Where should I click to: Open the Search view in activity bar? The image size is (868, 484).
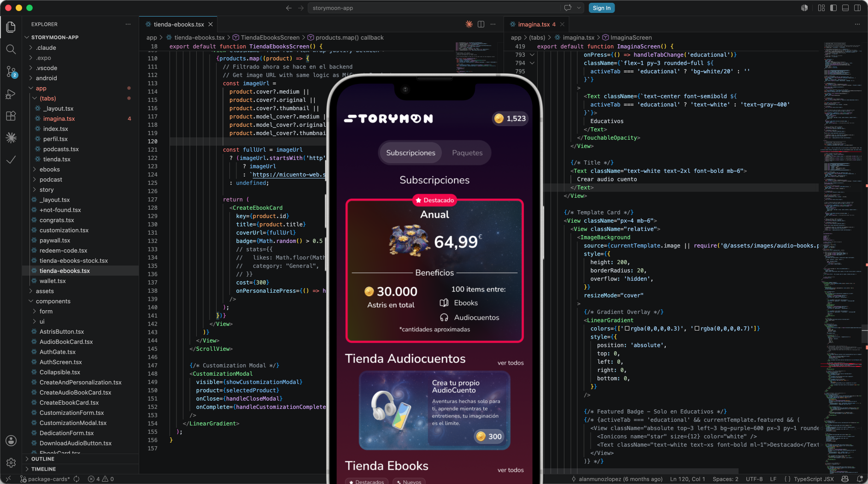tap(11, 49)
